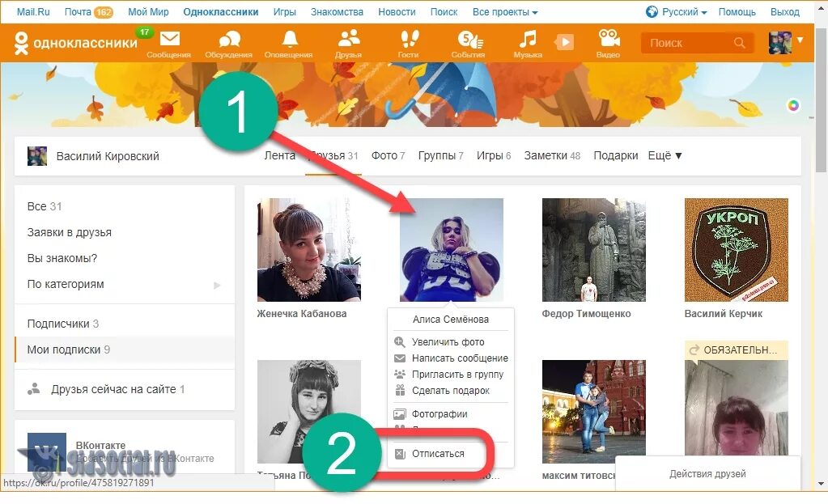This screenshot has height=504, width=828.
Task: Open Василий Керчик УКРОП photo
Action: tap(736, 250)
